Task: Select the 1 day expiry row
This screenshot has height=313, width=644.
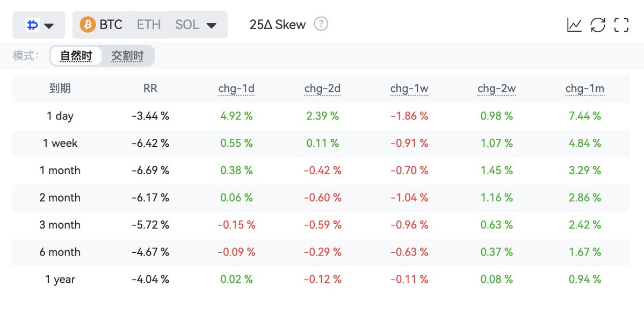Action: click(x=60, y=116)
